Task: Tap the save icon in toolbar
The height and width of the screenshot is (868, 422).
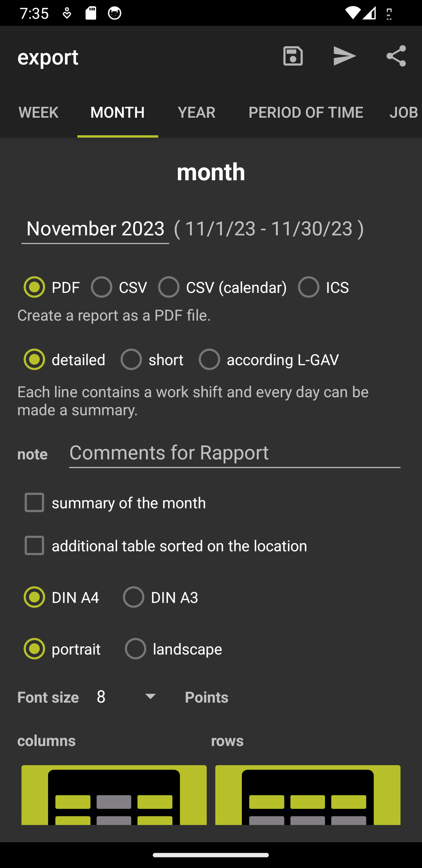Action: [x=293, y=56]
